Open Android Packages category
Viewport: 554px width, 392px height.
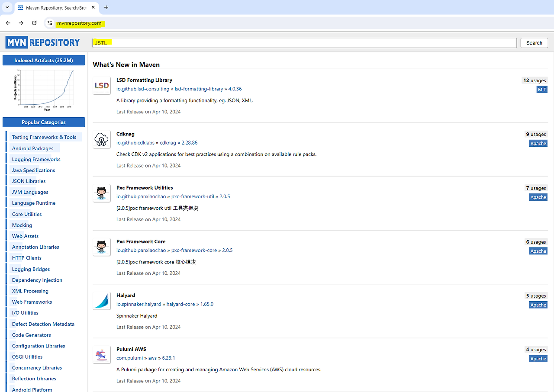coord(33,148)
